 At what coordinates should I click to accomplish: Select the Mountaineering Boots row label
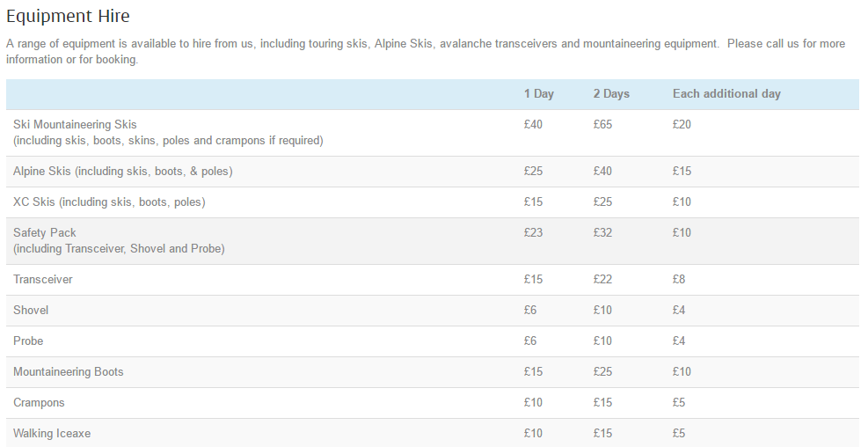point(69,372)
